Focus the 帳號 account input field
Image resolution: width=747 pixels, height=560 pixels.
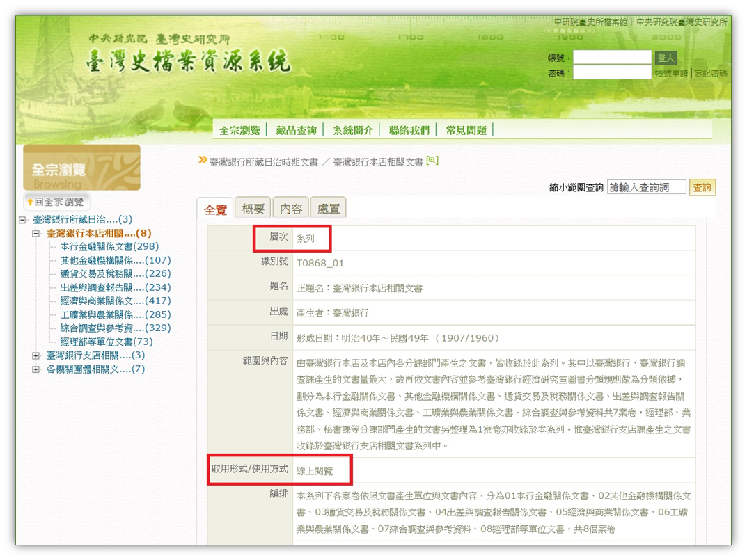612,58
